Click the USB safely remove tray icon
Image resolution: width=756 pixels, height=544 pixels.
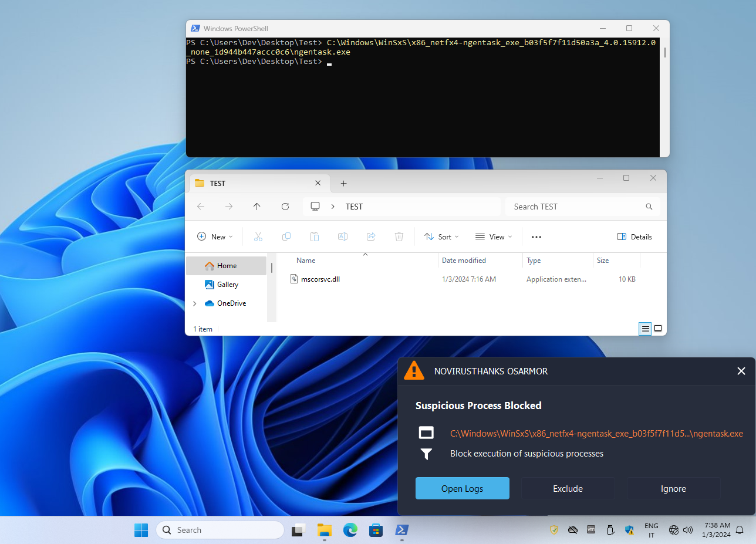click(x=610, y=530)
